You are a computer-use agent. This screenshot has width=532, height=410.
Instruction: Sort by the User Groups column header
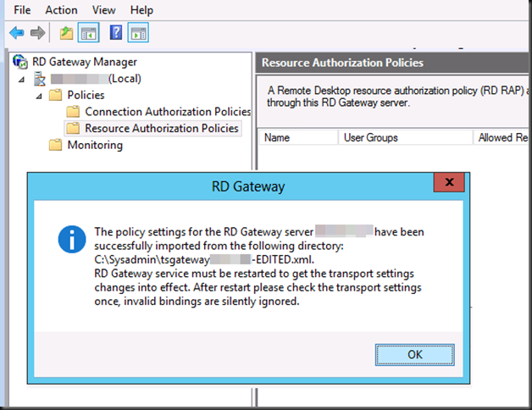[406, 137]
